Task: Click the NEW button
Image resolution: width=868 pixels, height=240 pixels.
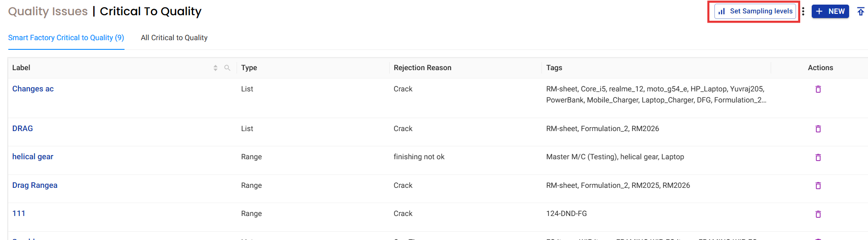Action: [830, 12]
